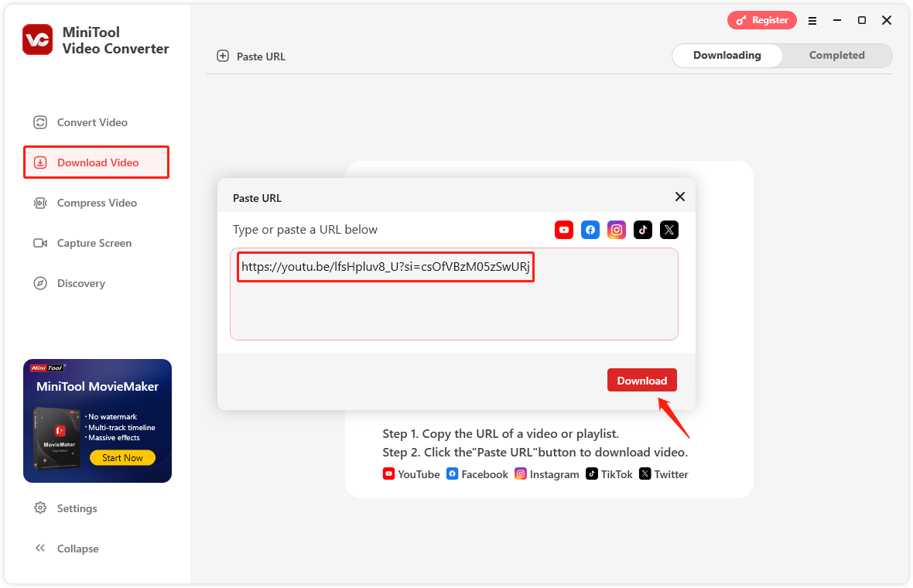Click the YouTube icon in the dialog
The width and height of the screenshot is (913, 588).
click(563, 230)
